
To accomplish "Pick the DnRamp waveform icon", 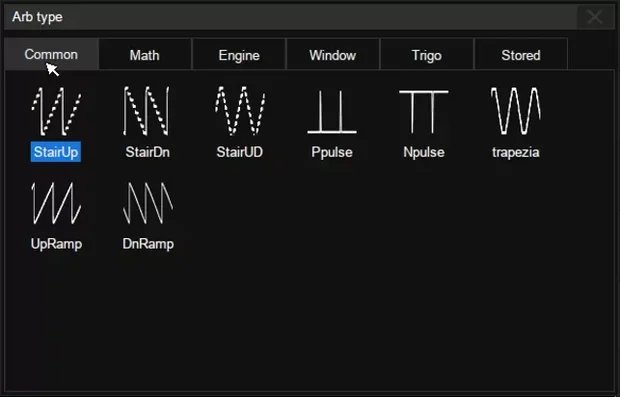I will point(148,203).
